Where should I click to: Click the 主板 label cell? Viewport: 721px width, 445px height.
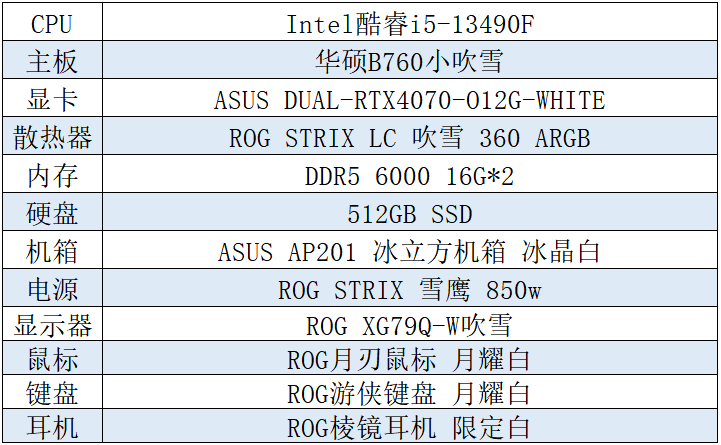[52, 62]
